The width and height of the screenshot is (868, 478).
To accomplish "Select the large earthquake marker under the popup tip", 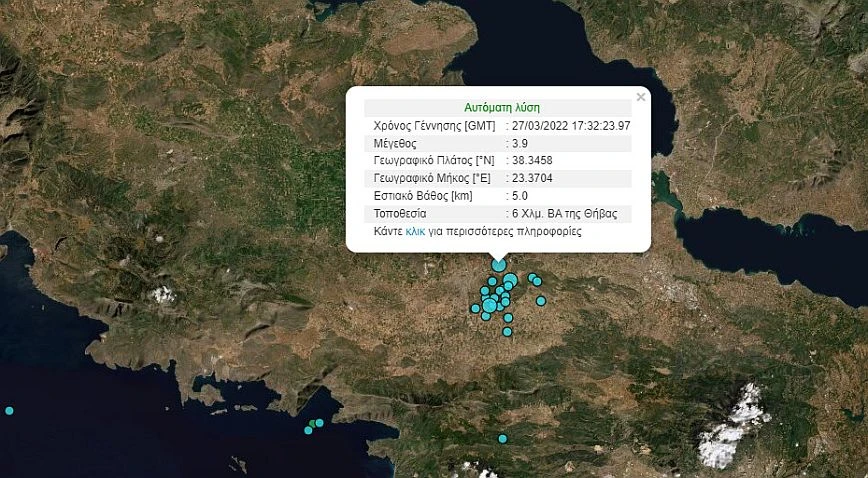I will click(x=498, y=264).
